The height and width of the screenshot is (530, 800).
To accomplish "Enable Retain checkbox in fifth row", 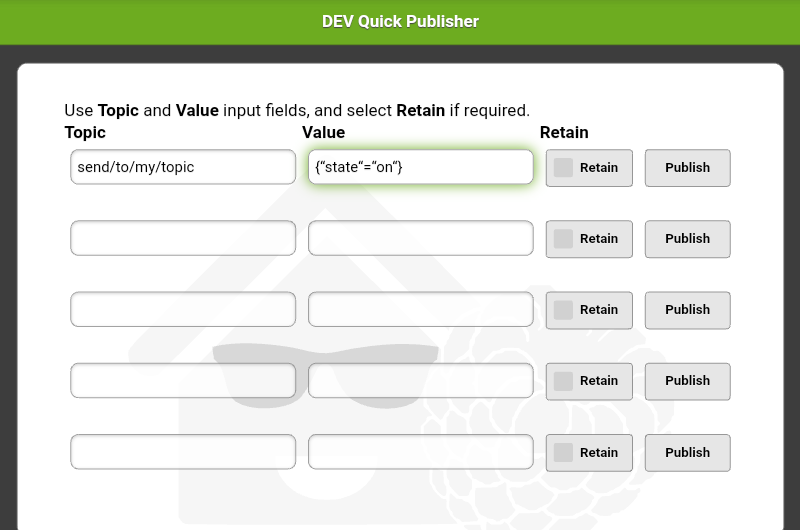I will 564,452.
